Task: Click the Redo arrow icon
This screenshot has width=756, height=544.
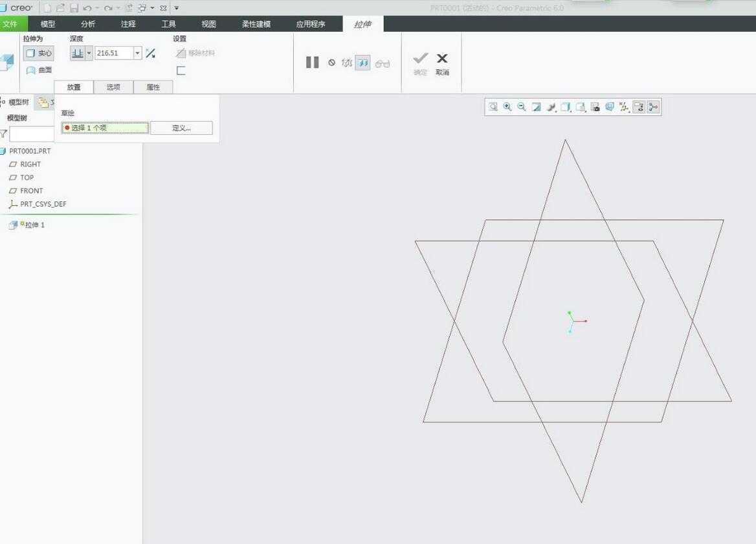Action: pyautogui.click(x=107, y=8)
